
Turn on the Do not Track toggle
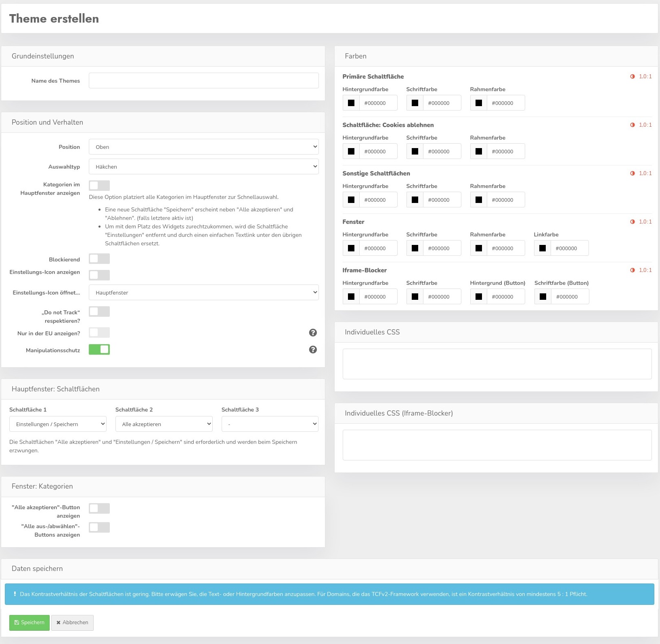[99, 312]
